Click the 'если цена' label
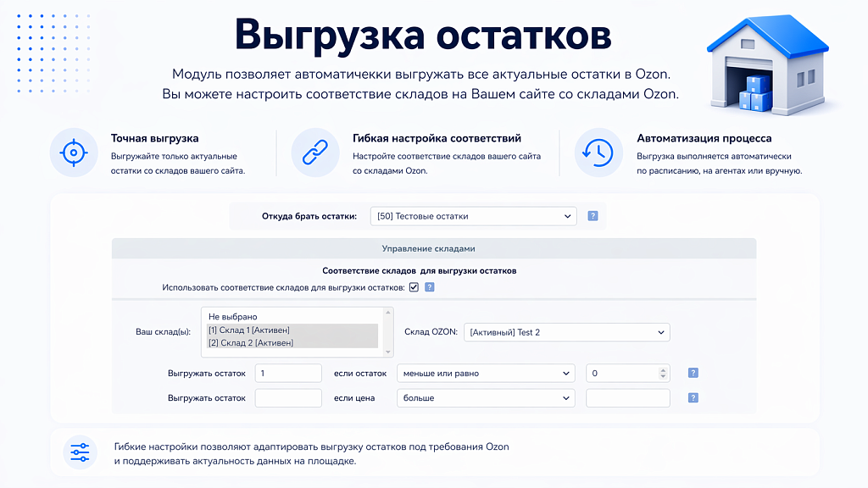868x488 pixels. click(354, 398)
